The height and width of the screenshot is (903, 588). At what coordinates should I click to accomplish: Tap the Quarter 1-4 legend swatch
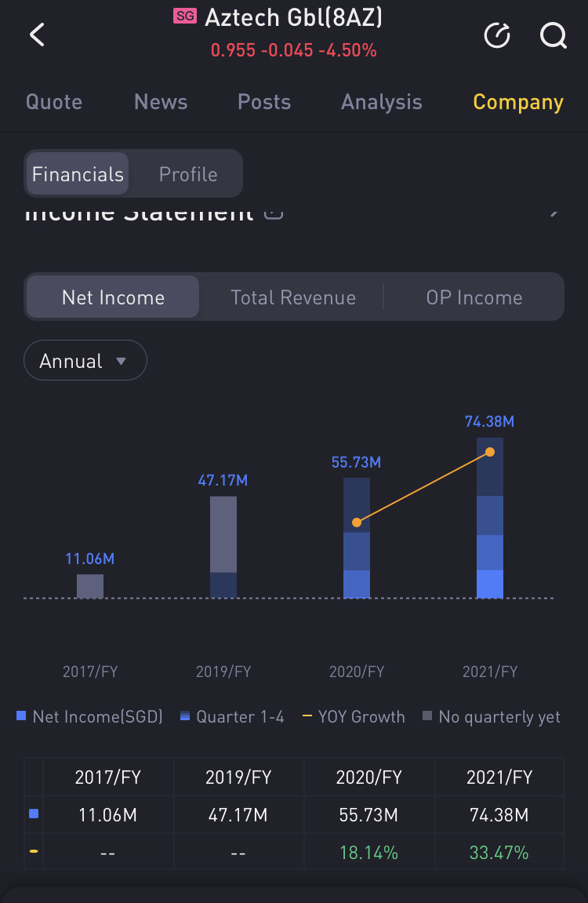click(185, 715)
